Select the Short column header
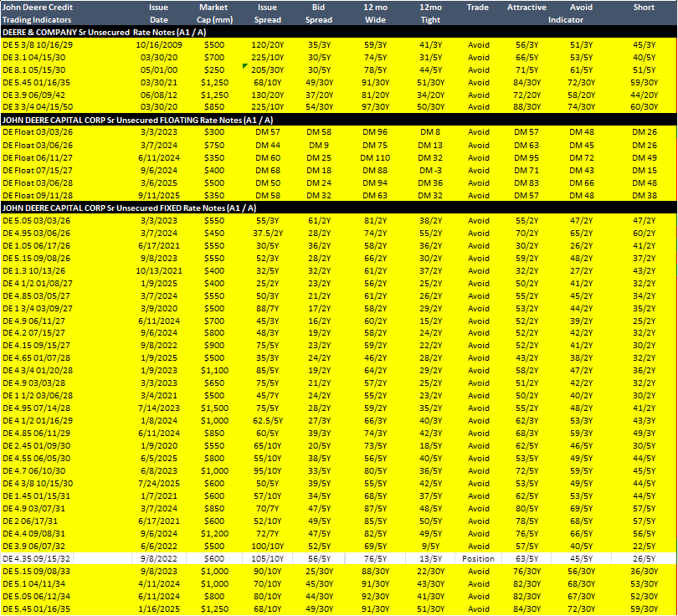Screen dimensions: 678x616 coord(644,8)
